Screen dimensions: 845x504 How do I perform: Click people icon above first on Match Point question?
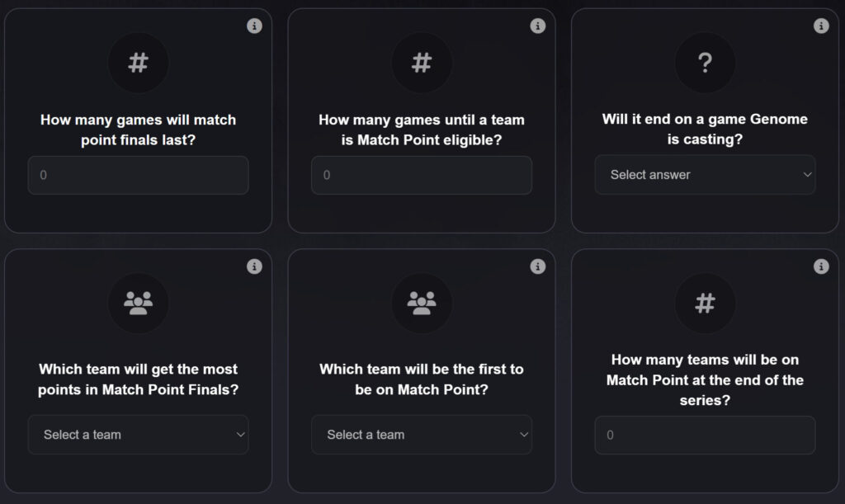(x=422, y=304)
